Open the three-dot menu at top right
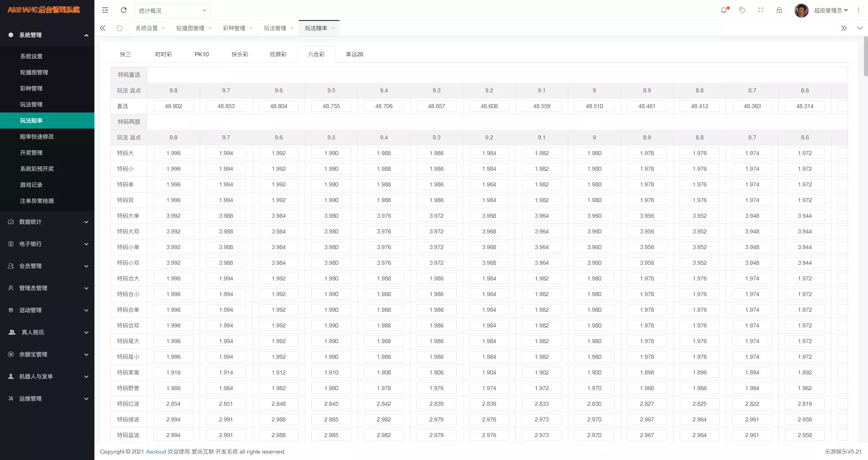The width and height of the screenshot is (868, 460). 859,10
